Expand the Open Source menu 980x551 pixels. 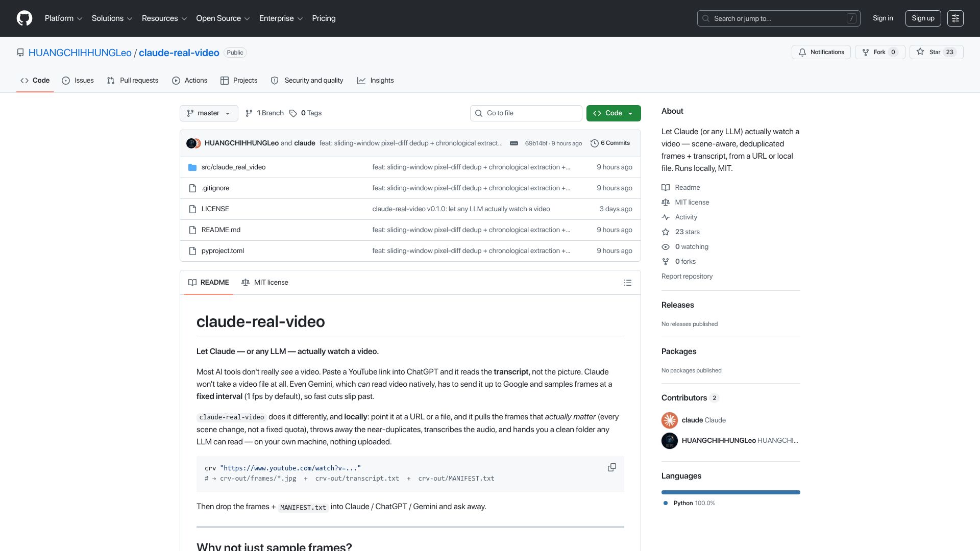tap(223, 18)
